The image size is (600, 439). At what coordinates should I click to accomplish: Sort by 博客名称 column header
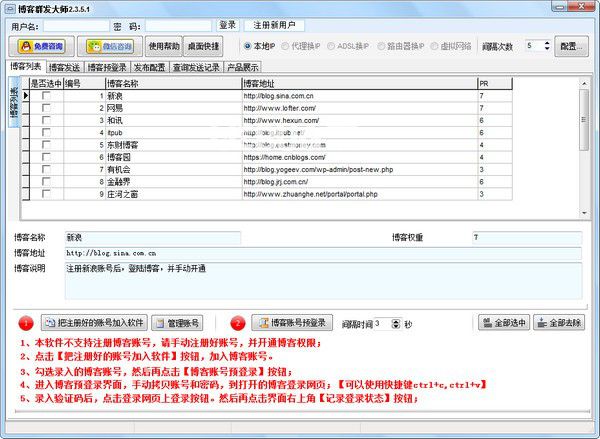173,83
